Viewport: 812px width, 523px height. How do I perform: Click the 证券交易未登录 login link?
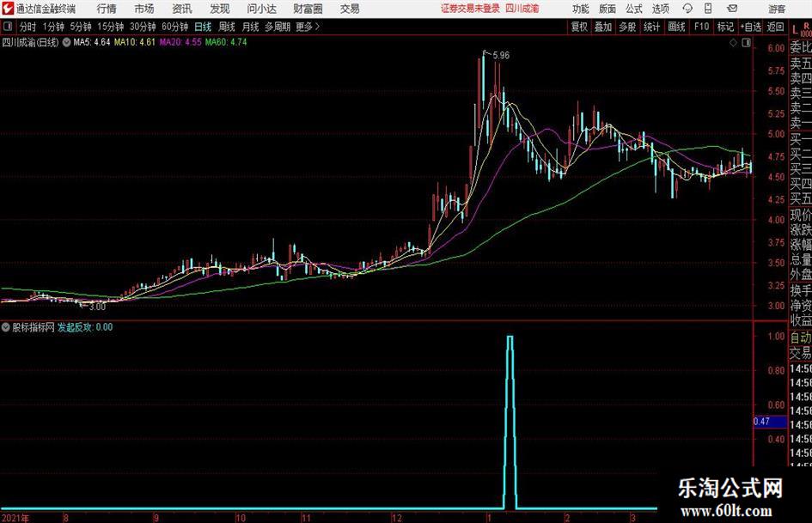click(x=470, y=9)
